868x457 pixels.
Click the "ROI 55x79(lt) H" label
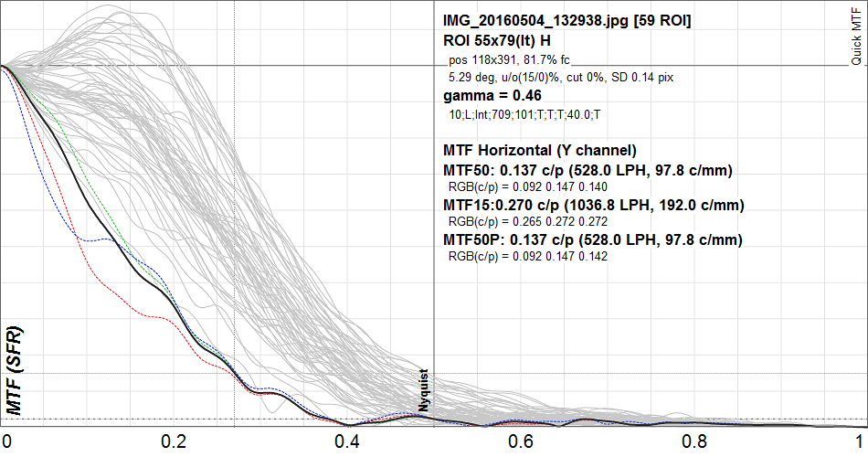point(496,40)
